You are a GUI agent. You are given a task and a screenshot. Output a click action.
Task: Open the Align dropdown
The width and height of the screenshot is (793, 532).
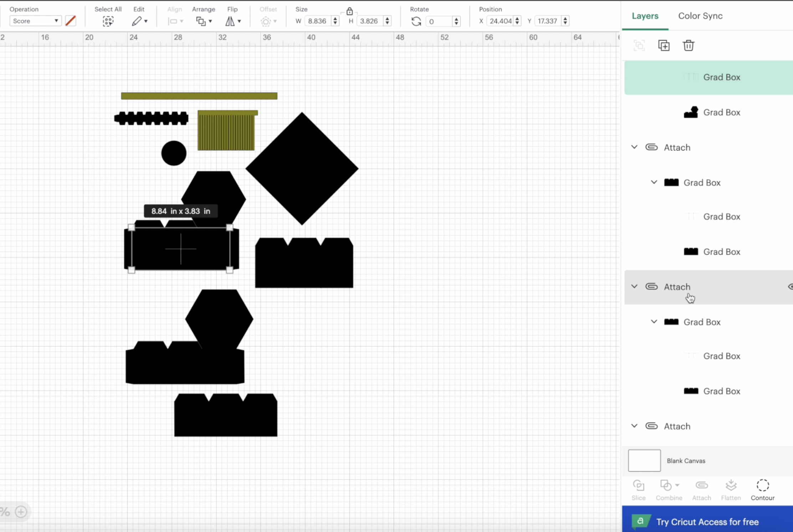[175, 21]
